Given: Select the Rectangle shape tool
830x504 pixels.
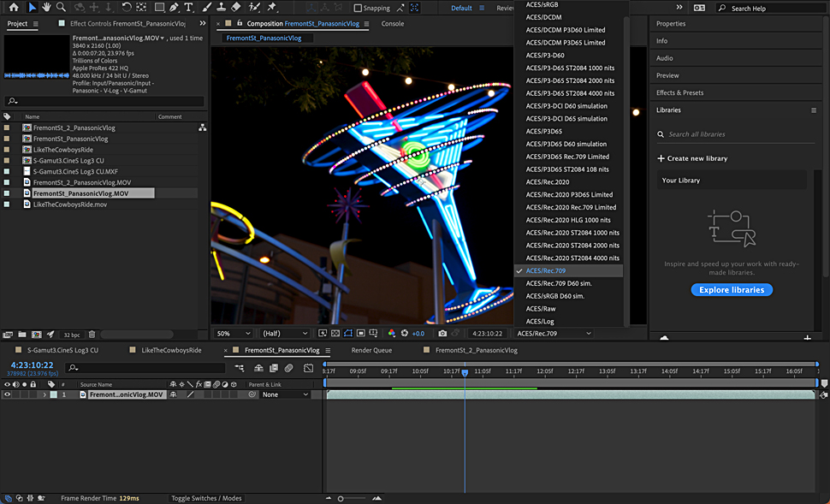Looking at the screenshot, I should 159,8.
